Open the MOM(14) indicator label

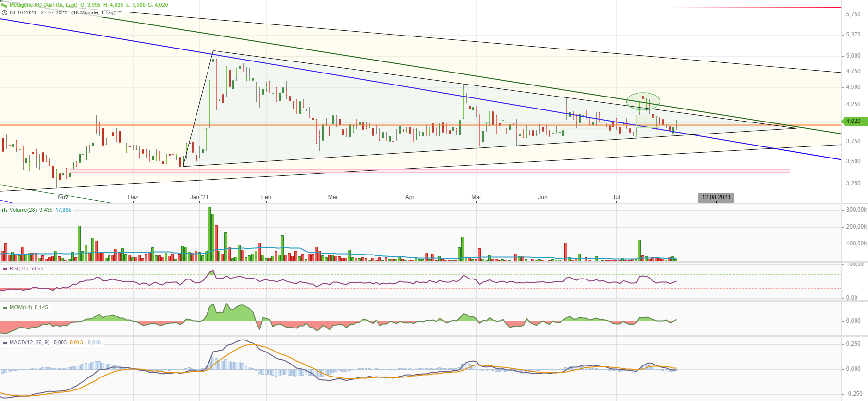click(21, 308)
